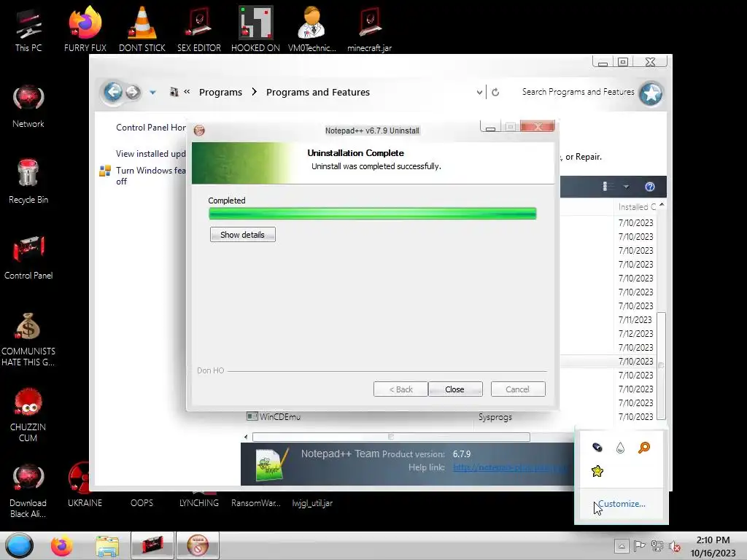The width and height of the screenshot is (747, 560).
Task: Open the RansomWar... desktop item
Action: pyautogui.click(x=256, y=503)
